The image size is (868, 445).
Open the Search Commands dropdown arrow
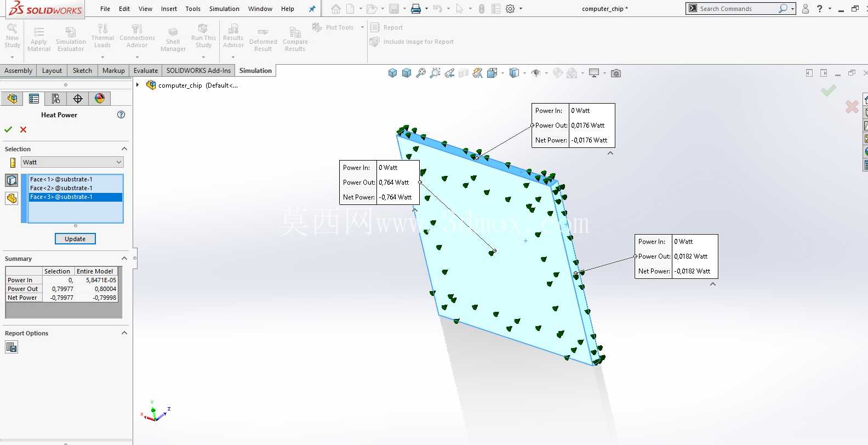click(x=792, y=9)
